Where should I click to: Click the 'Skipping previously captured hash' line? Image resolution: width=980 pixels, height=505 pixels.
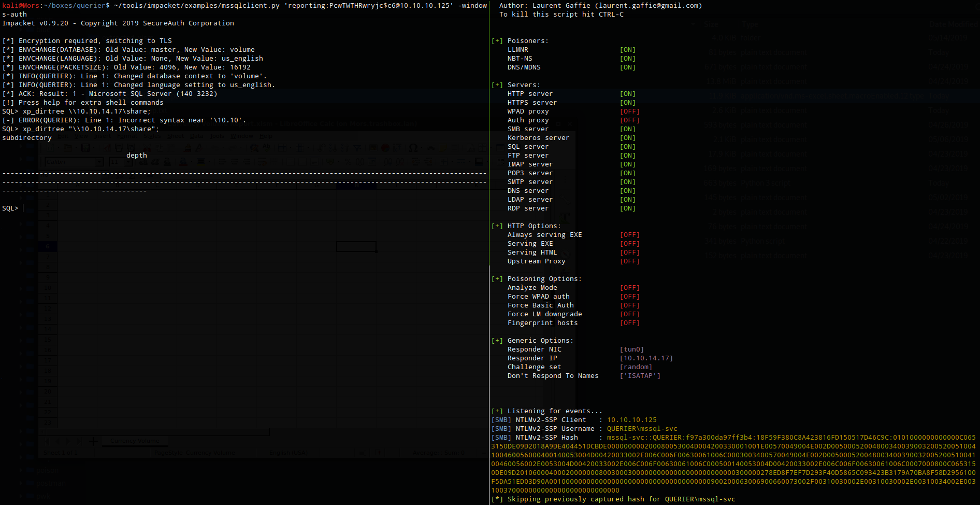tap(613, 499)
